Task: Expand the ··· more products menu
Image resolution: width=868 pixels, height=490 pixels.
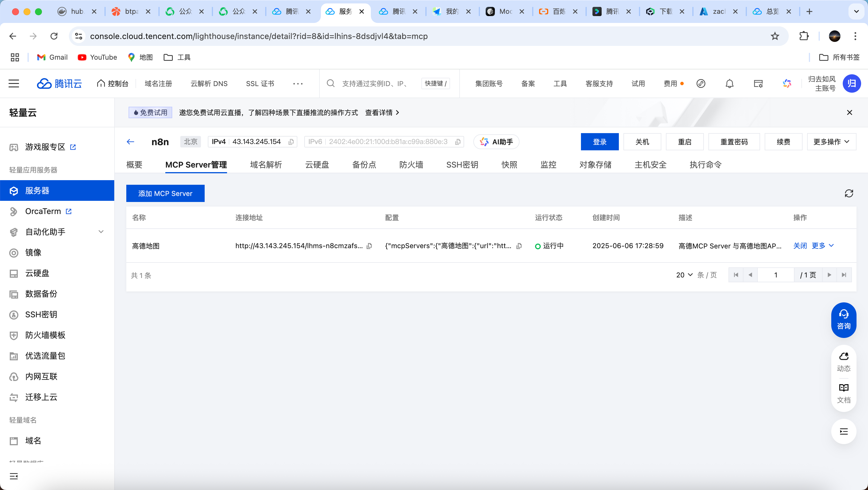Action: [298, 83]
